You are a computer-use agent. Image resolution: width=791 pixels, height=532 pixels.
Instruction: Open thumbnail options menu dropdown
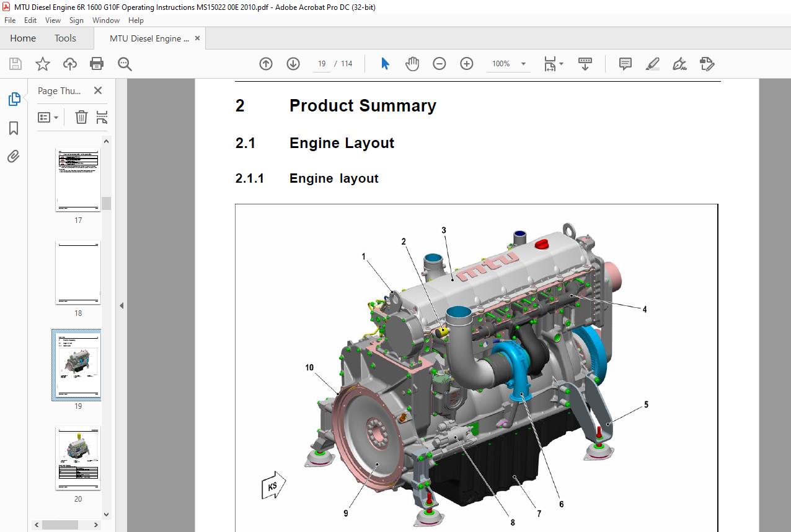tap(48, 117)
